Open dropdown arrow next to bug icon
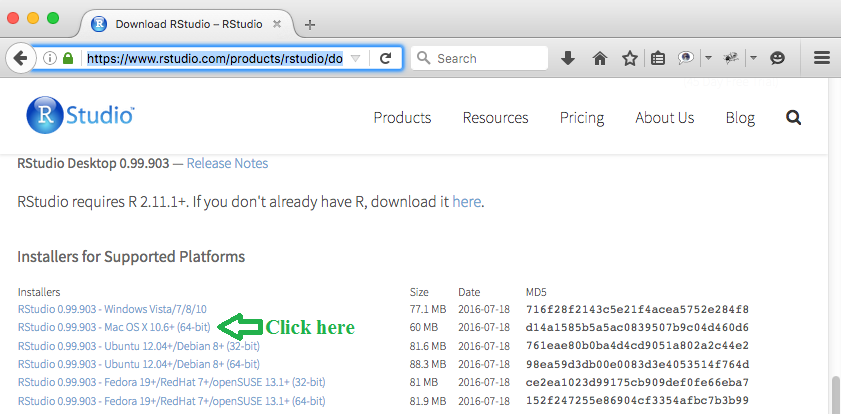 click(753, 58)
